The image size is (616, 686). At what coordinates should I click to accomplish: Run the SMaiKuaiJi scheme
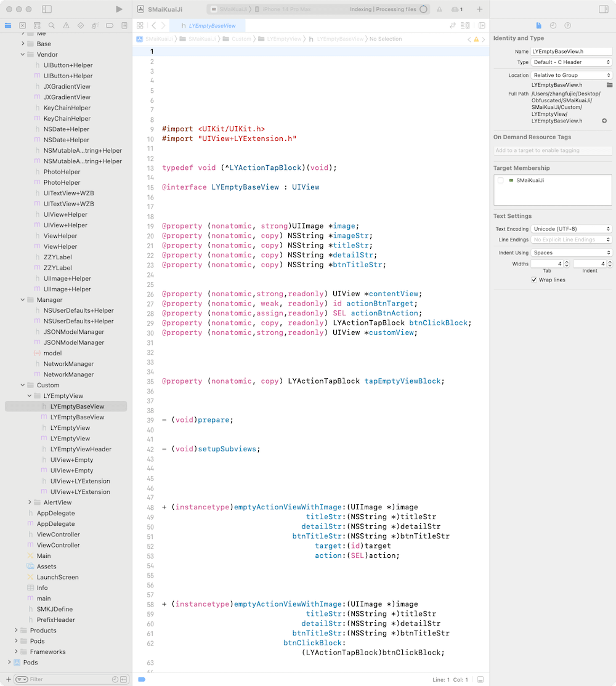click(x=119, y=9)
